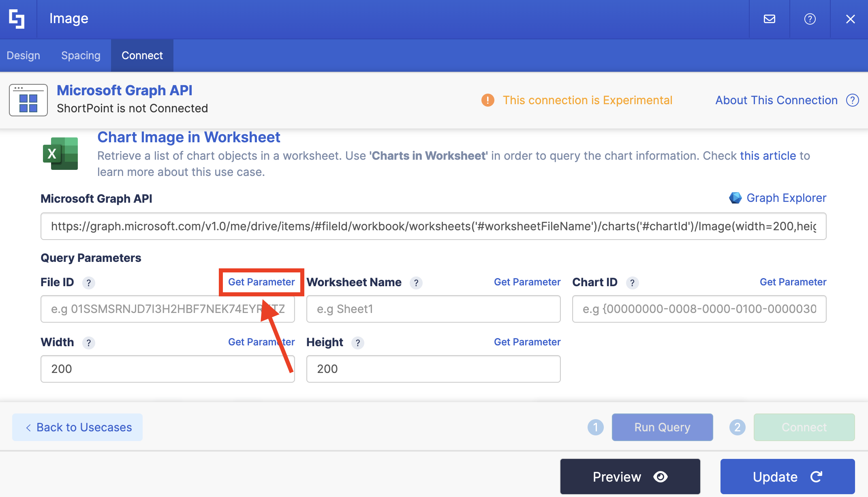Click the Height help icon
The width and height of the screenshot is (868, 497).
pos(357,343)
